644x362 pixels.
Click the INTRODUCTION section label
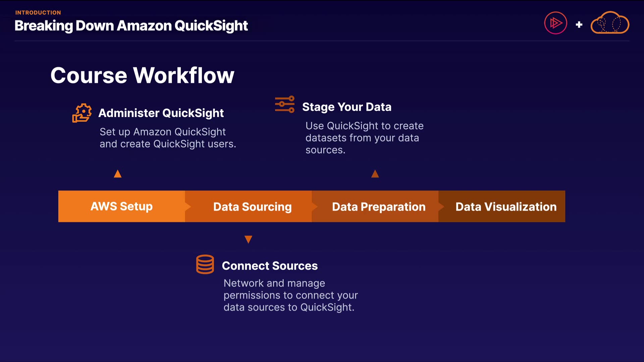(38, 13)
